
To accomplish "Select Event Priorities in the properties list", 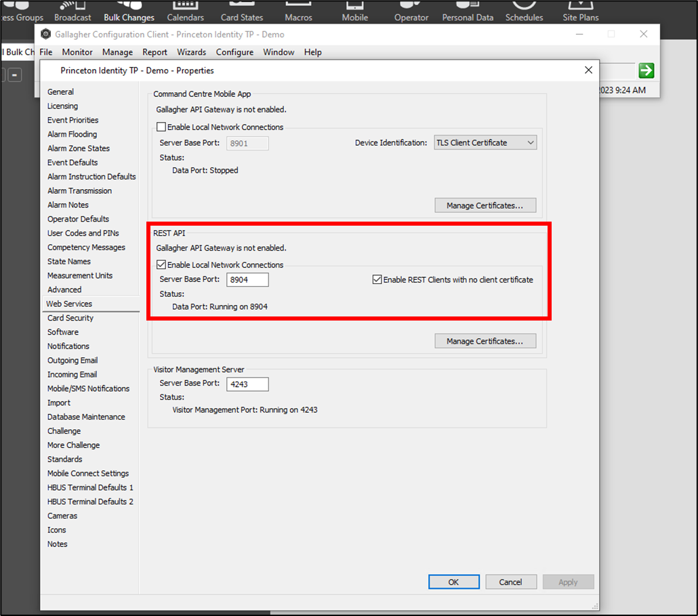I will coord(73,120).
